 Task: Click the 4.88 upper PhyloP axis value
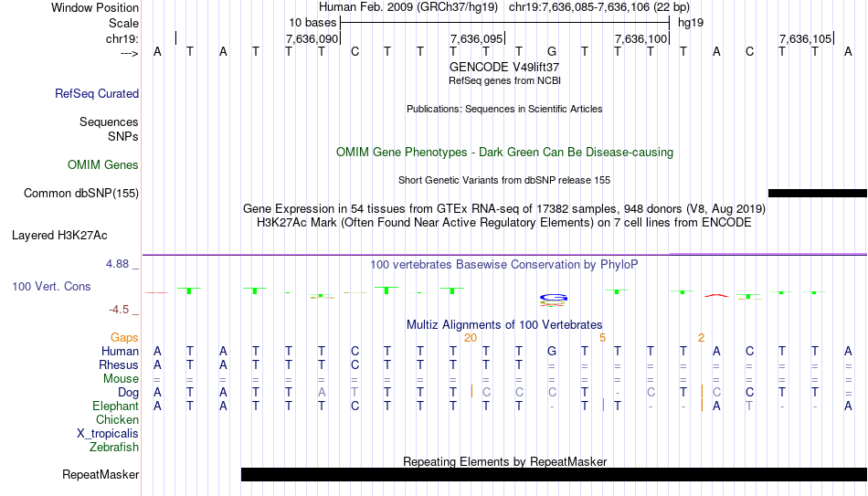[117, 264]
